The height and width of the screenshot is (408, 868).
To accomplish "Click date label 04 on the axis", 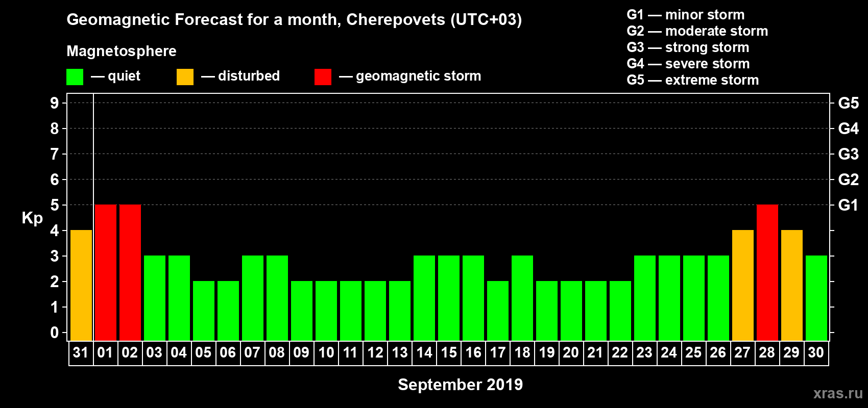I will pos(179,352).
